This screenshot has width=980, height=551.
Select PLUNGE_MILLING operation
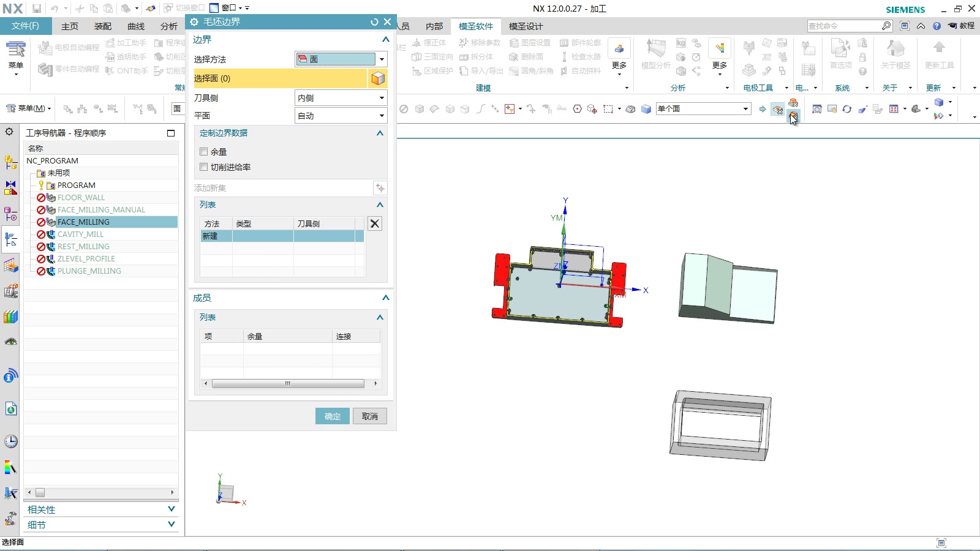click(x=89, y=271)
